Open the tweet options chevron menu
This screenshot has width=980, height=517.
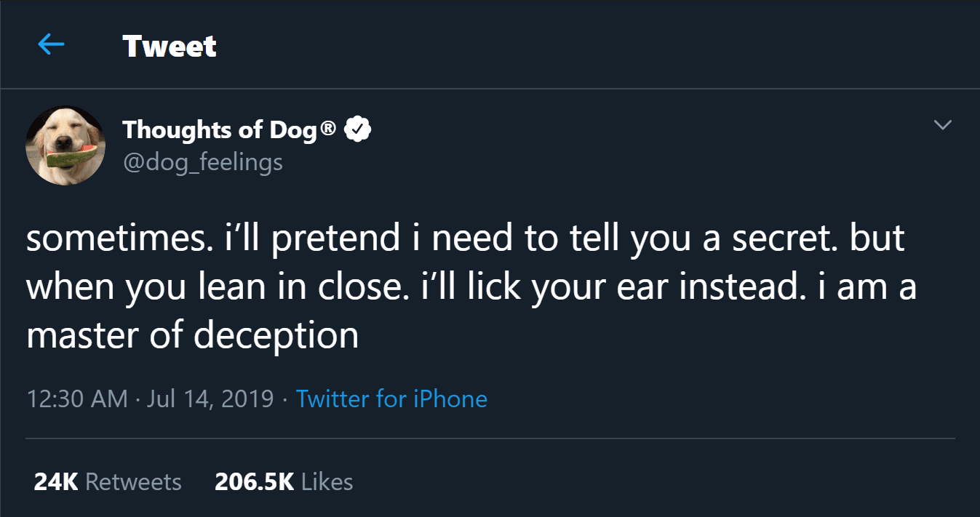point(942,125)
